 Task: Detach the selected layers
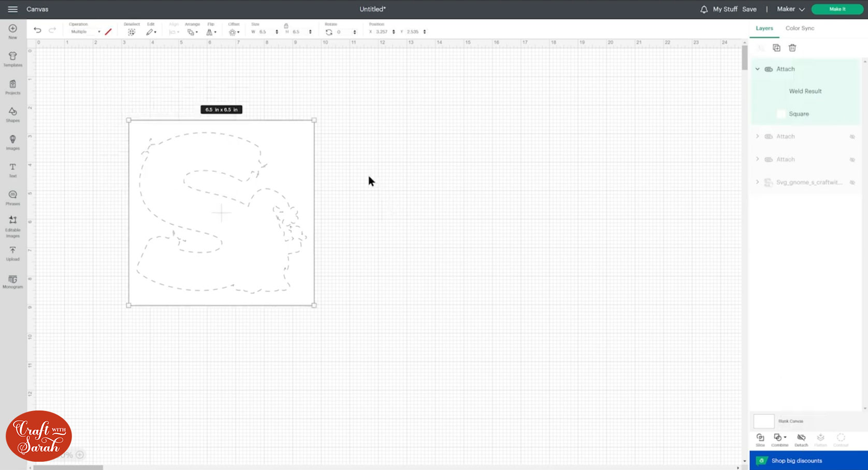coord(801,440)
